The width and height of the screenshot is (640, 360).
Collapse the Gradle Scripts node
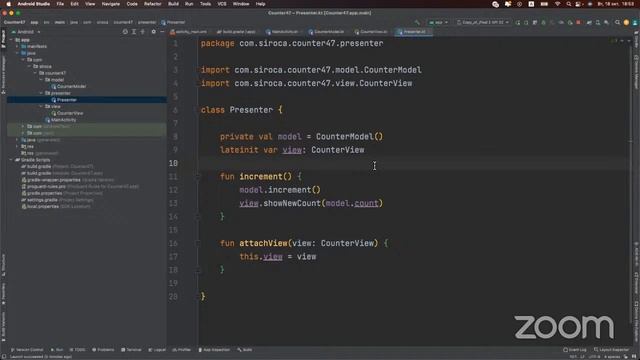tap(11, 160)
